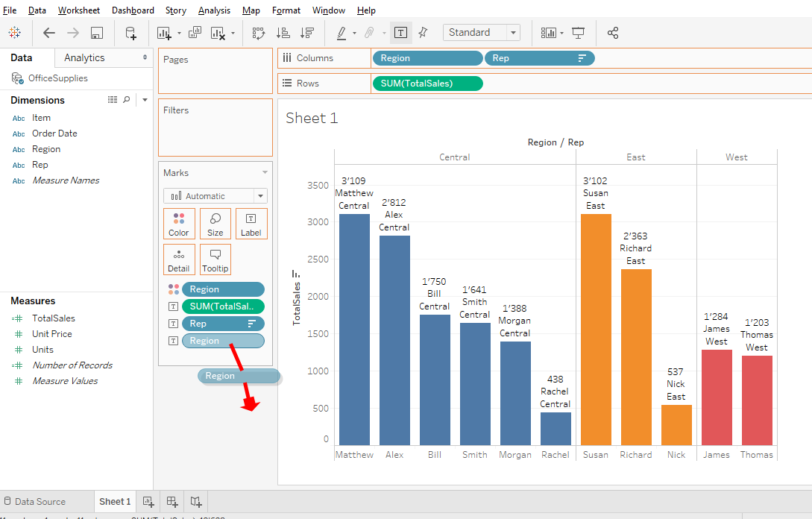Toggle Show Mark Labels toolbar button
Screen dimensions: 812x519
pyautogui.click(x=400, y=33)
